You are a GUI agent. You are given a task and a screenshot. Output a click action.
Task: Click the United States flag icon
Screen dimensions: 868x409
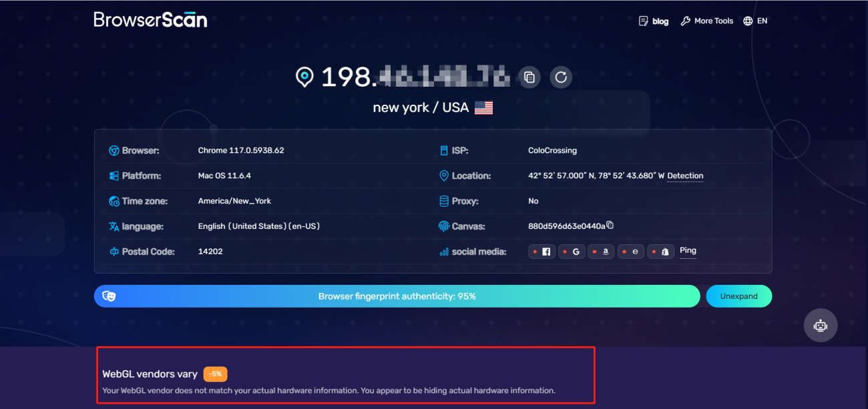(483, 107)
